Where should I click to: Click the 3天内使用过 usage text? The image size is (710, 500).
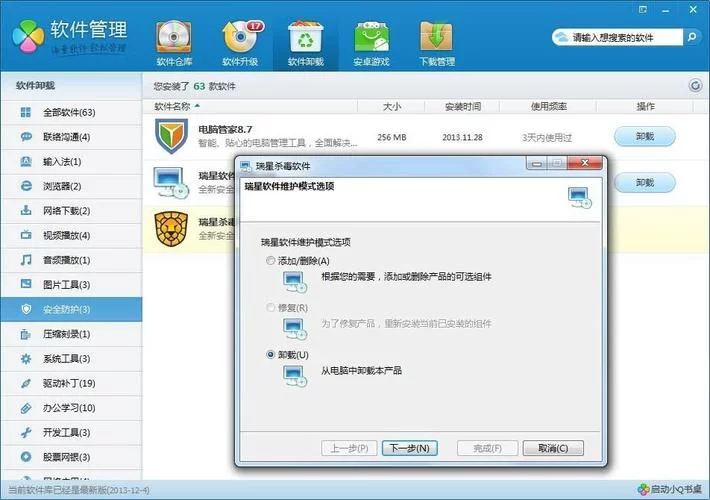coord(547,138)
